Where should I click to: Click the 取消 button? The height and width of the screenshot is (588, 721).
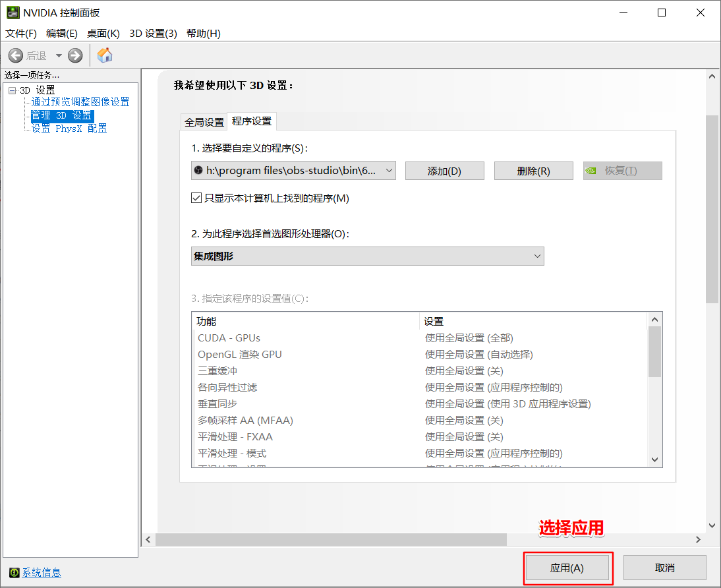click(664, 568)
